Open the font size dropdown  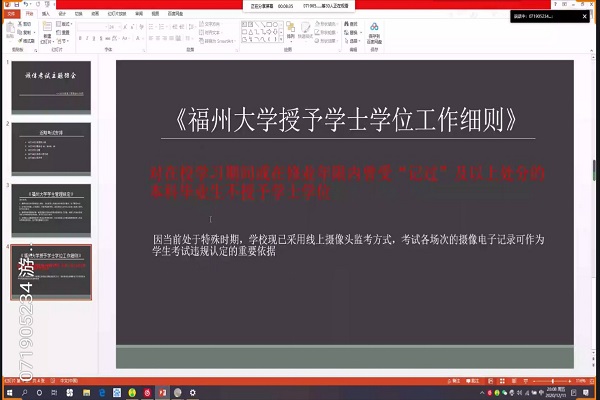pyautogui.click(x=119, y=27)
